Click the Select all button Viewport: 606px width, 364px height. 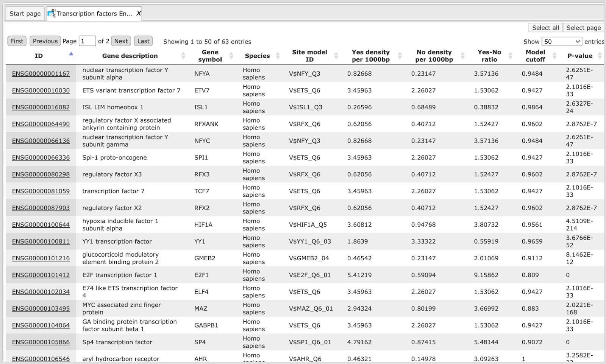tap(545, 28)
